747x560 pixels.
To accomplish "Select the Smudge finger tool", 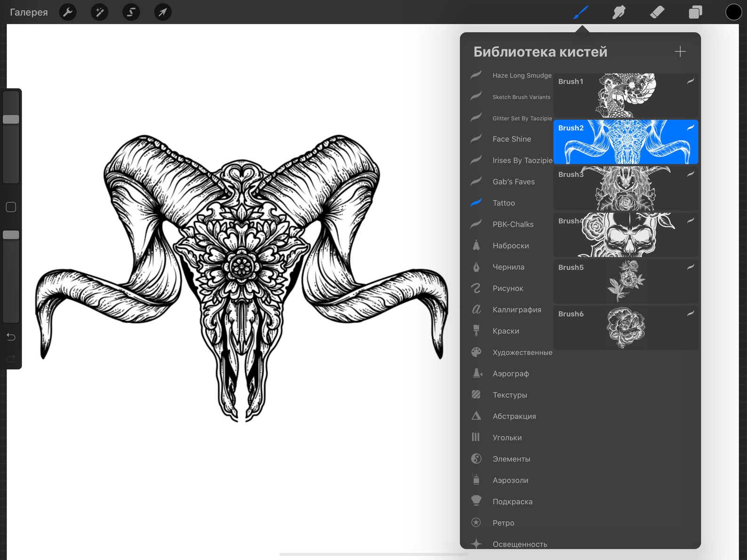I will (x=619, y=12).
